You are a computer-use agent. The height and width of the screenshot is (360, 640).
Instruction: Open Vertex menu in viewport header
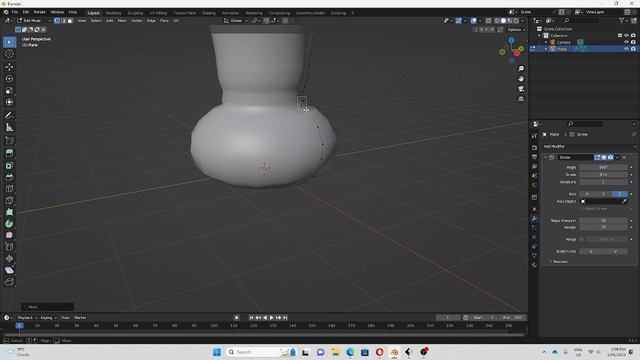[137, 20]
